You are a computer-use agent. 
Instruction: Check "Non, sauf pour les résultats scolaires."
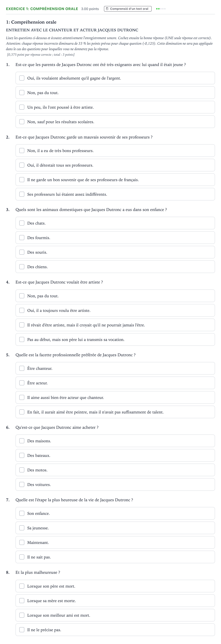[x=22, y=122]
